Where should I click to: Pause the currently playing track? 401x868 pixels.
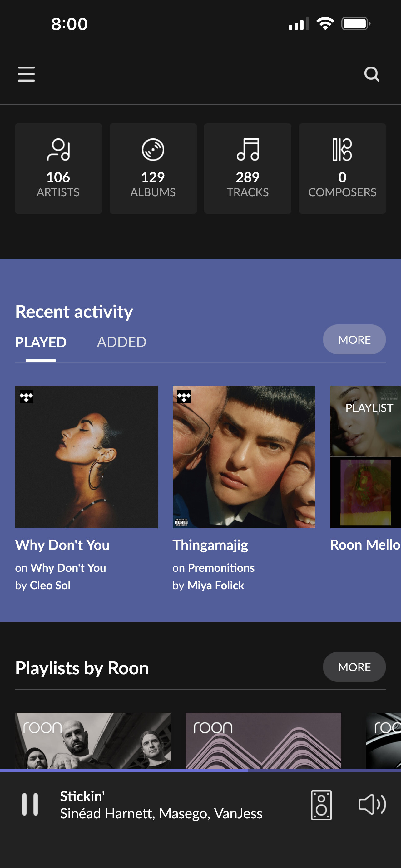pyautogui.click(x=30, y=804)
